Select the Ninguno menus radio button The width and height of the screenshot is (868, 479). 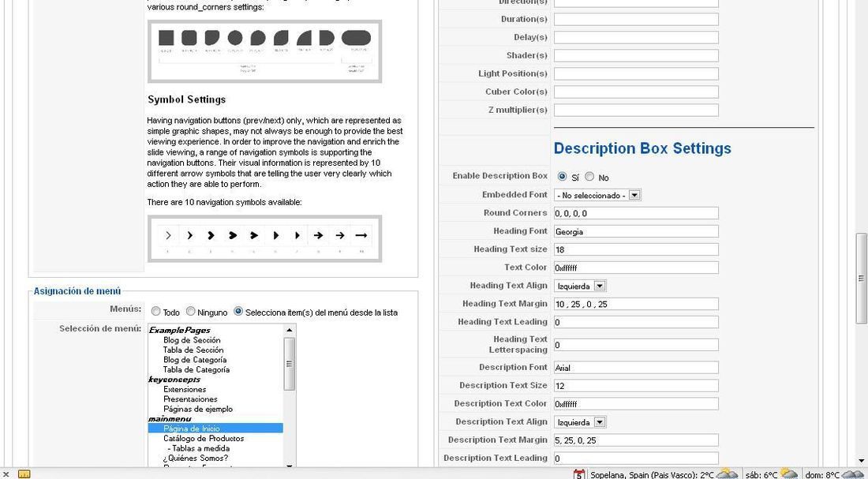coord(190,312)
